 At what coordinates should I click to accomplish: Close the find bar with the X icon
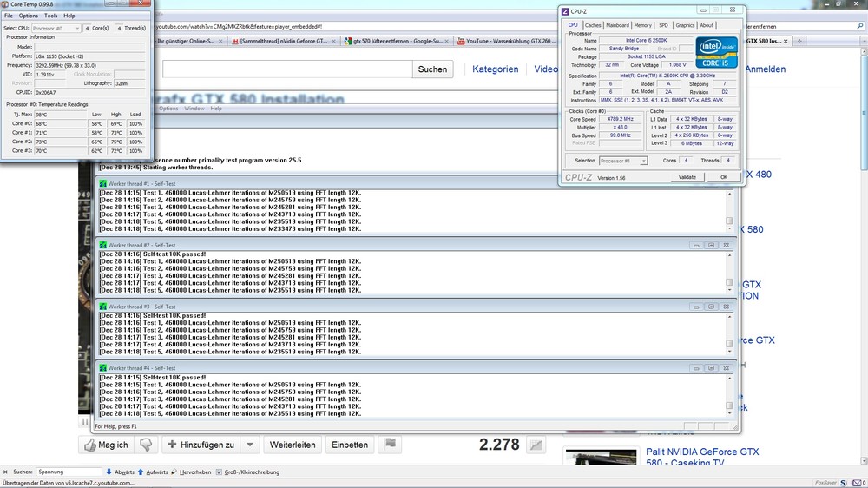pos(5,472)
